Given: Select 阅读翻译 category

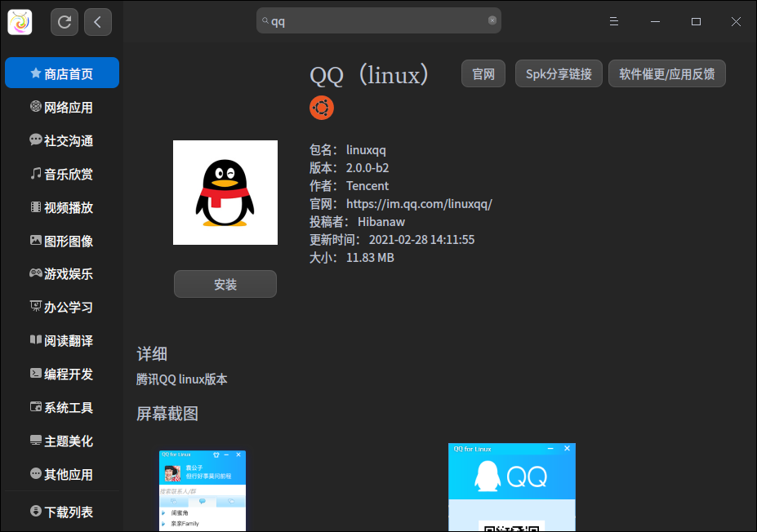Looking at the screenshot, I should pyautogui.click(x=62, y=340).
